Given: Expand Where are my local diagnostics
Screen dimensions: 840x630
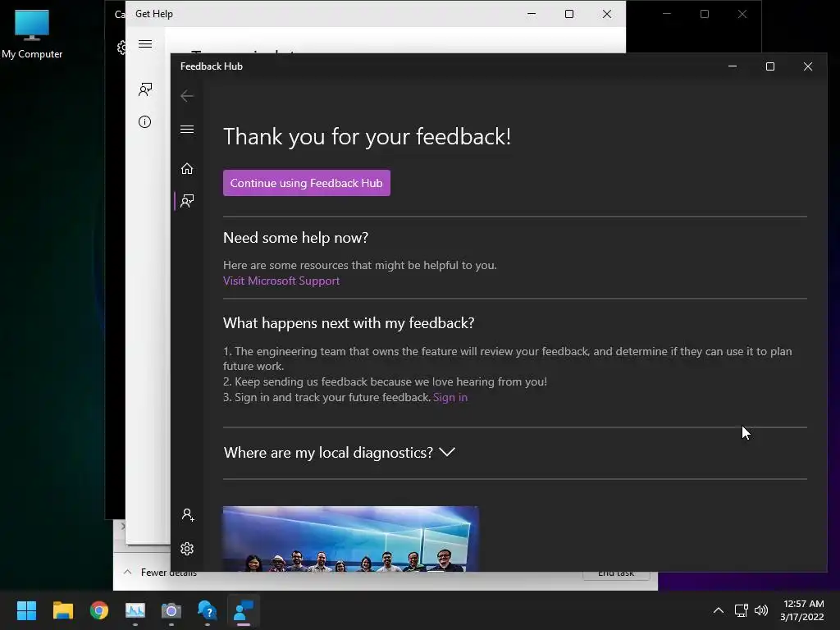Looking at the screenshot, I should [339, 453].
